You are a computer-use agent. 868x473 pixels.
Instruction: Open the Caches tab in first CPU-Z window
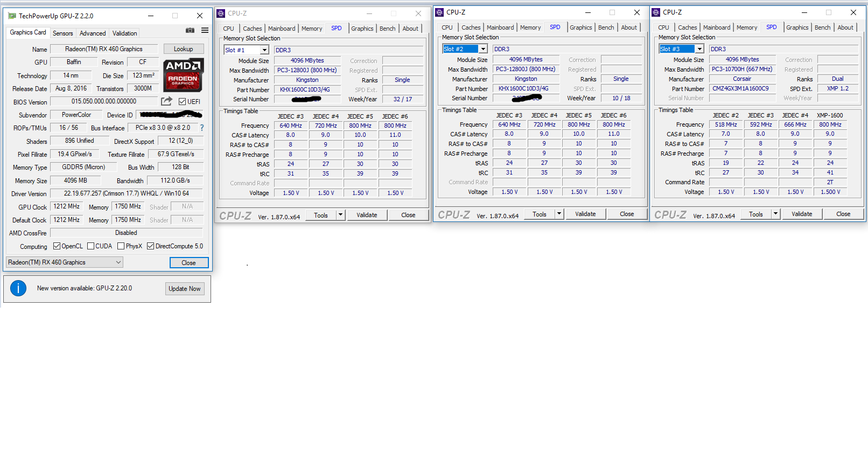coord(252,29)
